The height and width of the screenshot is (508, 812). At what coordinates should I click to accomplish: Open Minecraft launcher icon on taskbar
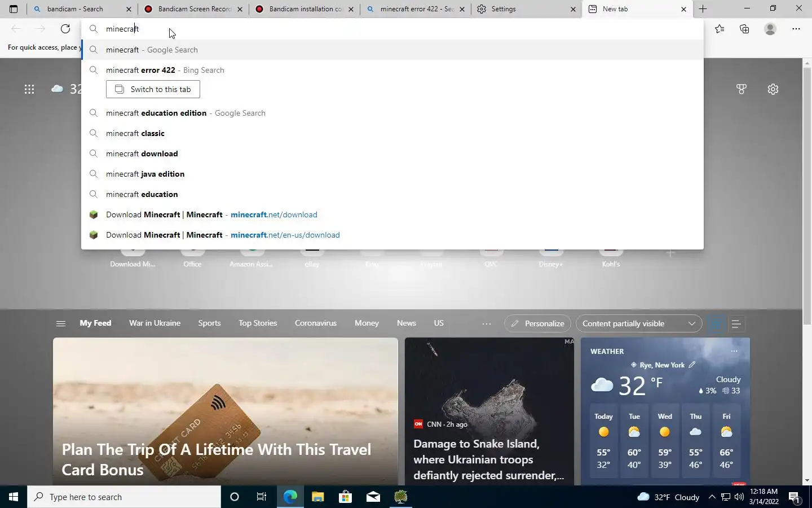coord(401,497)
